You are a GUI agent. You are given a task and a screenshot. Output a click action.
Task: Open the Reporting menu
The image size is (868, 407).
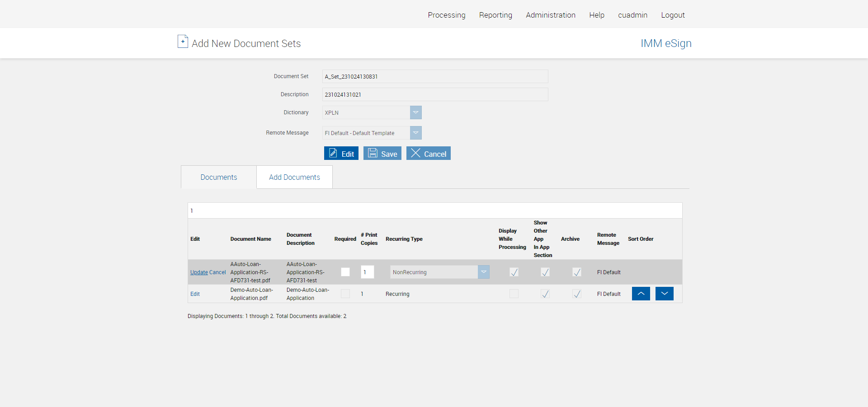coord(495,15)
